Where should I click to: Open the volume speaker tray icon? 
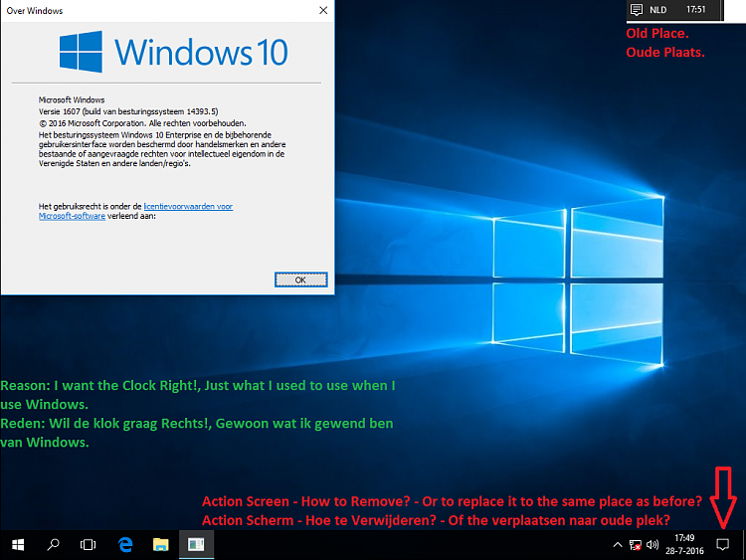click(x=653, y=545)
